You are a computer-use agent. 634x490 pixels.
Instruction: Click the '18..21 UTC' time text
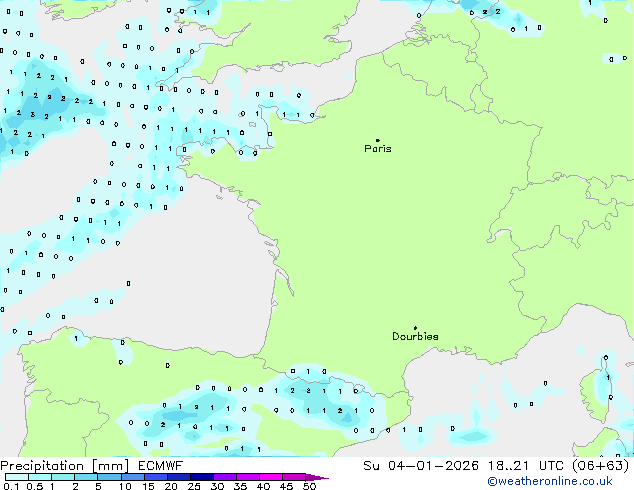point(528,466)
